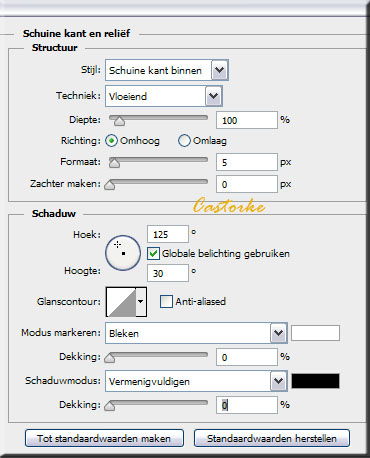Screen dimensions: 370x458
Task: Select the Omhoog direction radio button
Action: [x=111, y=141]
